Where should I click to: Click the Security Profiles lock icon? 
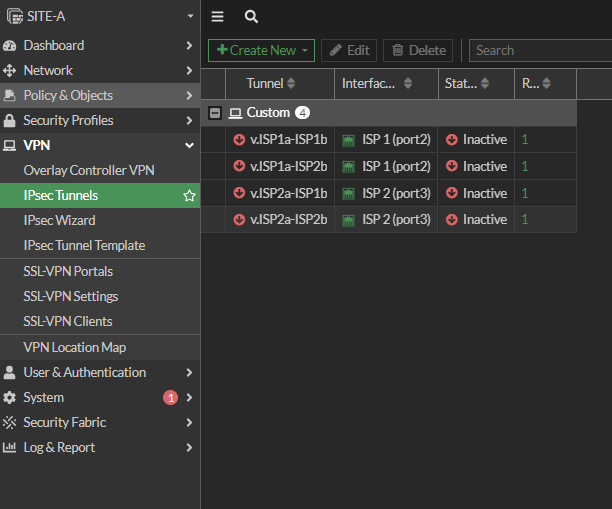(x=10, y=121)
